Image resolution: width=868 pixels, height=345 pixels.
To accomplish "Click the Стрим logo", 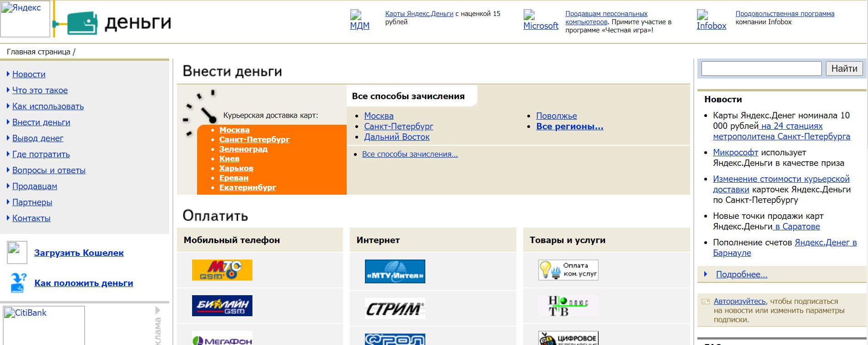I will point(395,308).
